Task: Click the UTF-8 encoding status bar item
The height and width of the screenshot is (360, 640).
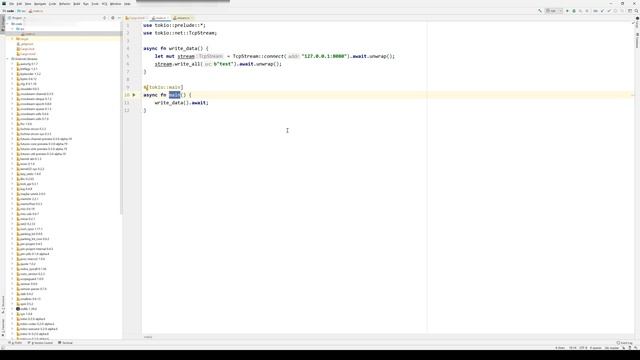Action: [x=583, y=348]
